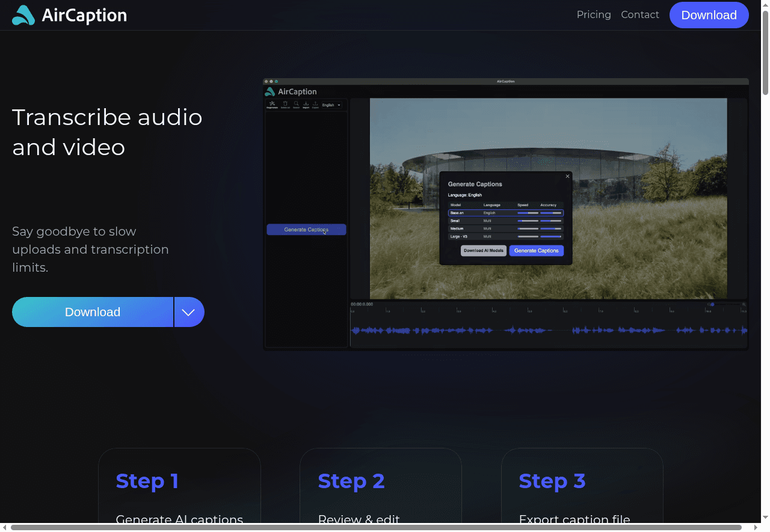This screenshot has height=532, width=770.
Task: Open the English language dropdown
Action: point(331,105)
